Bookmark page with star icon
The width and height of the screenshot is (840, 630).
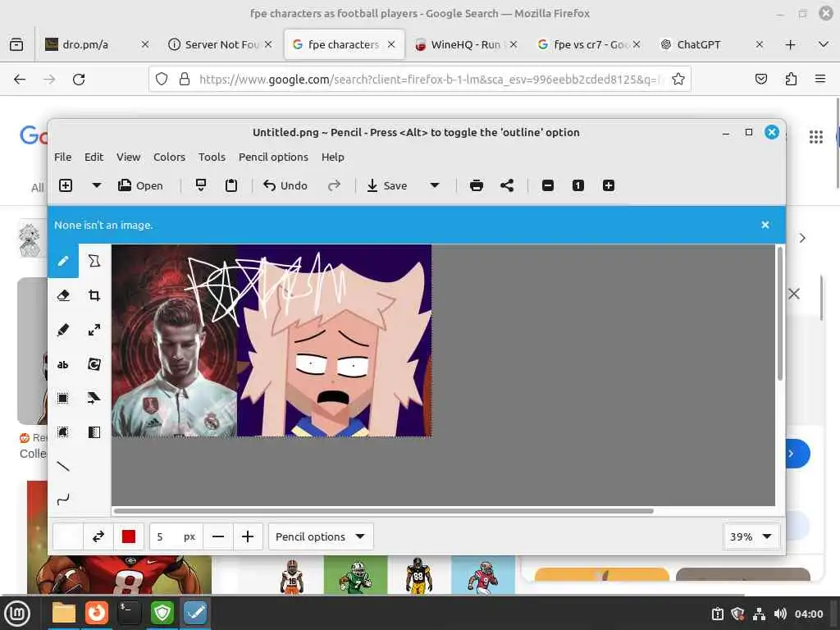pyautogui.click(x=678, y=80)
